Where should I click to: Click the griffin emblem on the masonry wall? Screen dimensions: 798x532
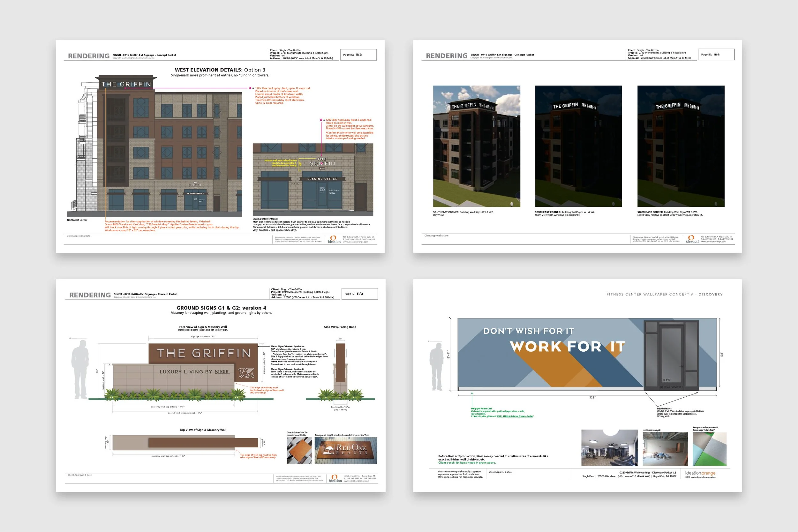[246, 373]
